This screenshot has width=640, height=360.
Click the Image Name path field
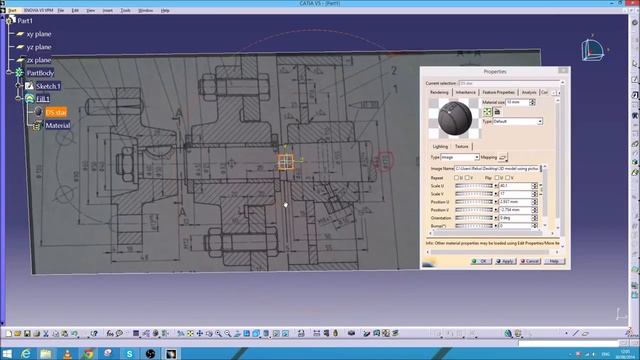coord(496,168)
